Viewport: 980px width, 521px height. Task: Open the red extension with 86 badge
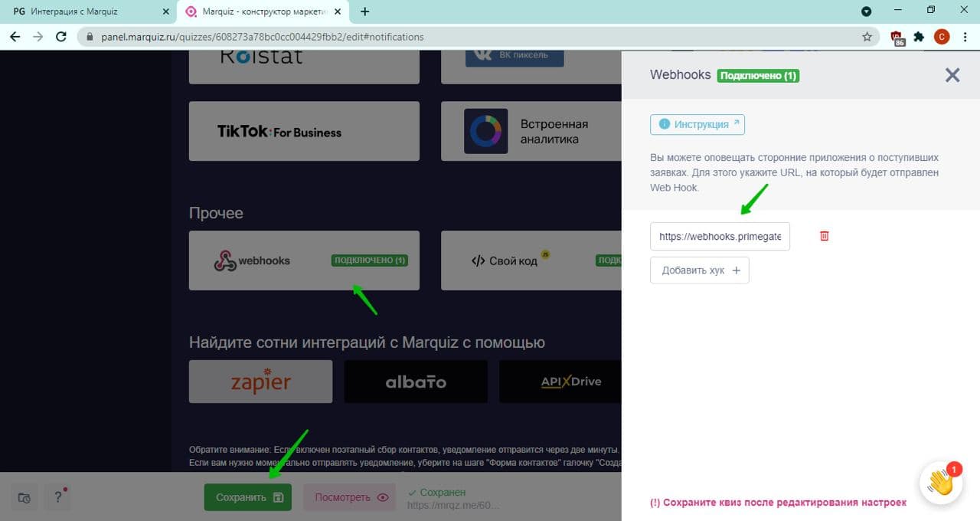(898, 37)
